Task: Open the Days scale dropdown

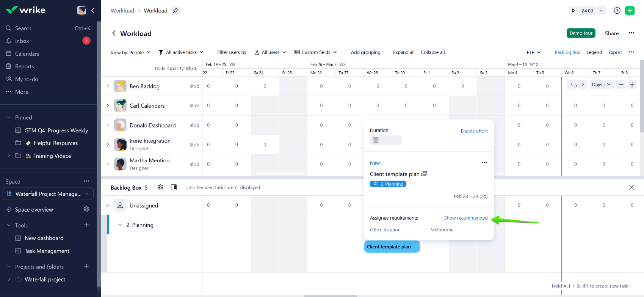Action: [601, 85]
